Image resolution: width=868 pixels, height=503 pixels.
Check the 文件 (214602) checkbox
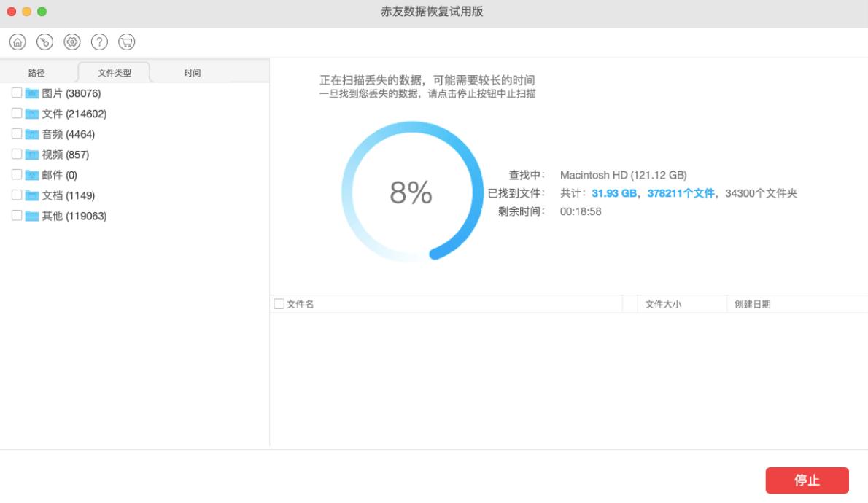coord(17,114)
